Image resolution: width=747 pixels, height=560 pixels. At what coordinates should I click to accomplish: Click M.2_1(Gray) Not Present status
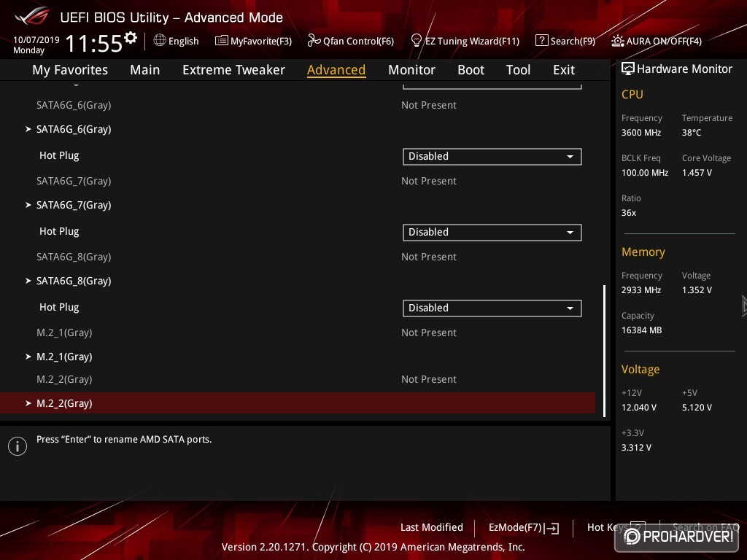pos(429,332)
